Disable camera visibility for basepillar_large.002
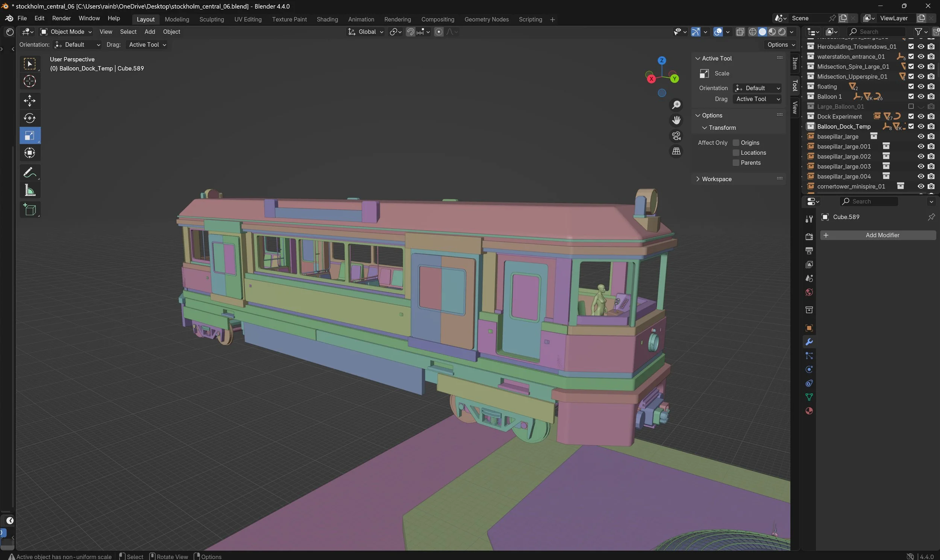This screenshot has height=560, width=940. (x=931, y=156)
